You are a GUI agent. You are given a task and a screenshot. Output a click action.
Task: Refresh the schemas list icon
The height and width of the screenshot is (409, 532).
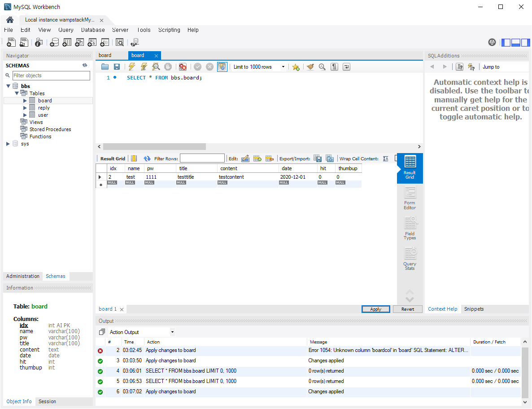[x=85, y=65]
